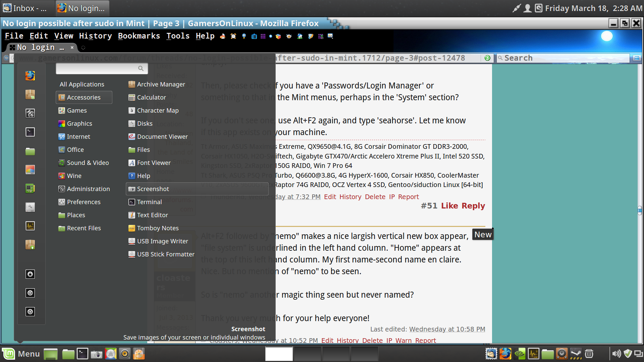Click the Firefox Search box
Screen dimensions: 644x362
click(563, 58)
